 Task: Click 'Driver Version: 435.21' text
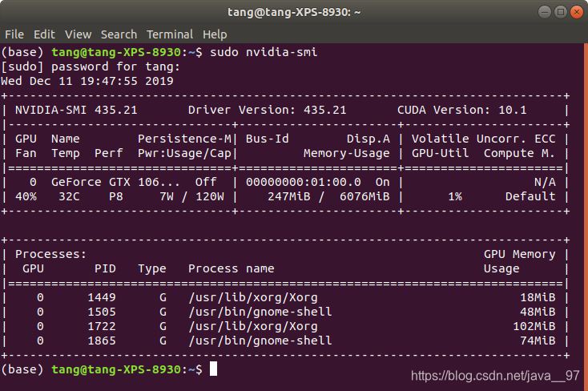[267, 110]
